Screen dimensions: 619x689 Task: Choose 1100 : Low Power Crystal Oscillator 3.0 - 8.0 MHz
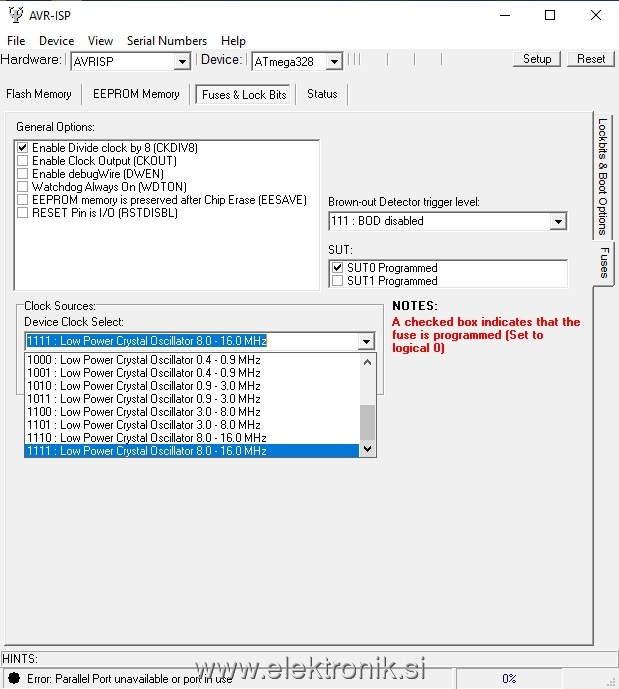coord(192,412)
